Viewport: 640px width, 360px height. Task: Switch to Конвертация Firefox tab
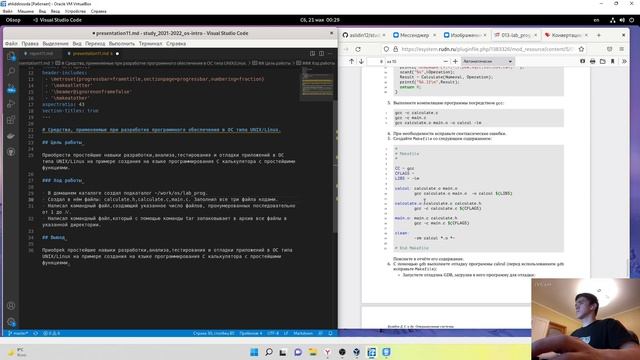[x=566, y=35]
